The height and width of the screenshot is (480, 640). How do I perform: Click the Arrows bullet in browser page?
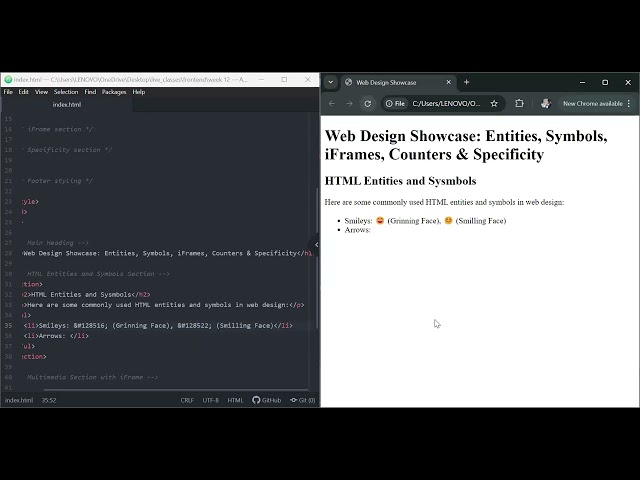357,230
